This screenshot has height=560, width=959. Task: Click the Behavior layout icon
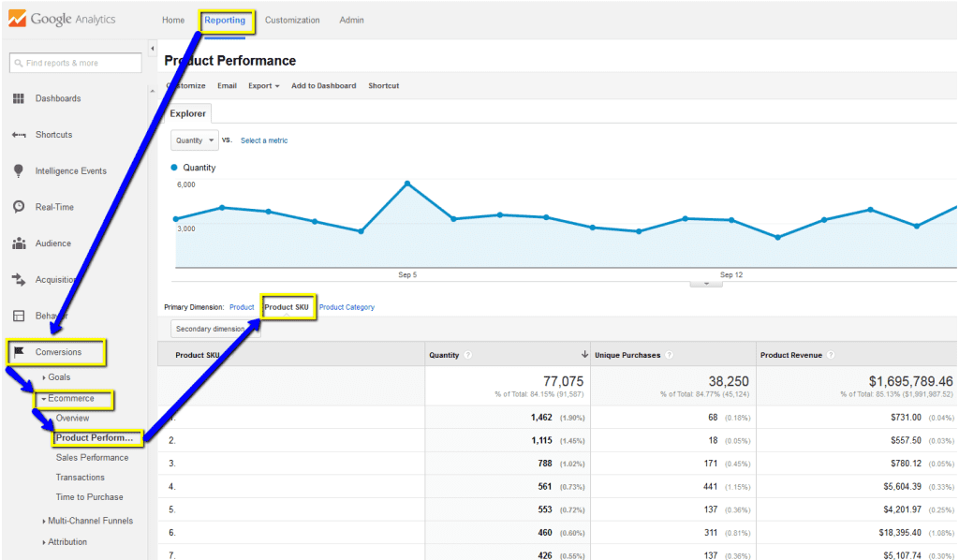click(19, 316)
